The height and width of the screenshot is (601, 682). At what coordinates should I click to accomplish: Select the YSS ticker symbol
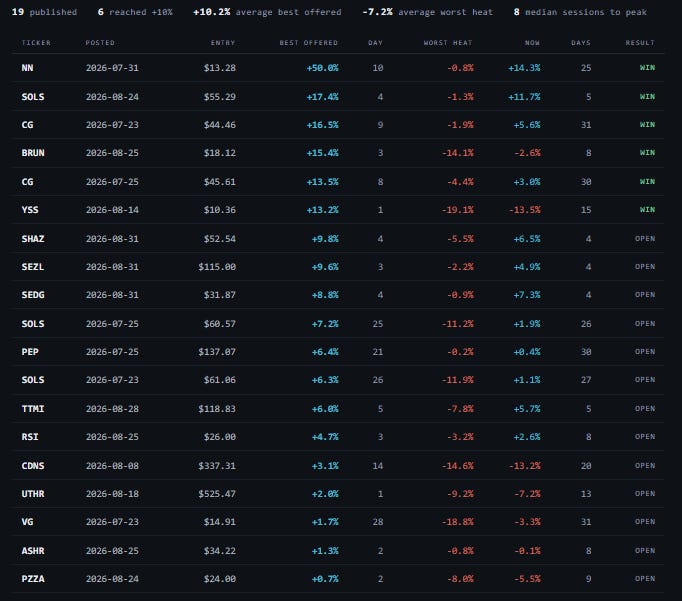(x=30, y=210)
